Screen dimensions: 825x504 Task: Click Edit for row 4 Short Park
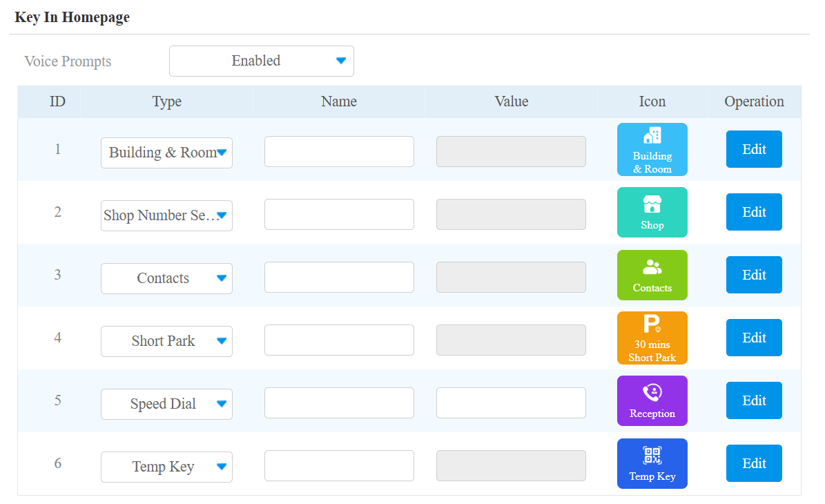click(x=754, y=338)
